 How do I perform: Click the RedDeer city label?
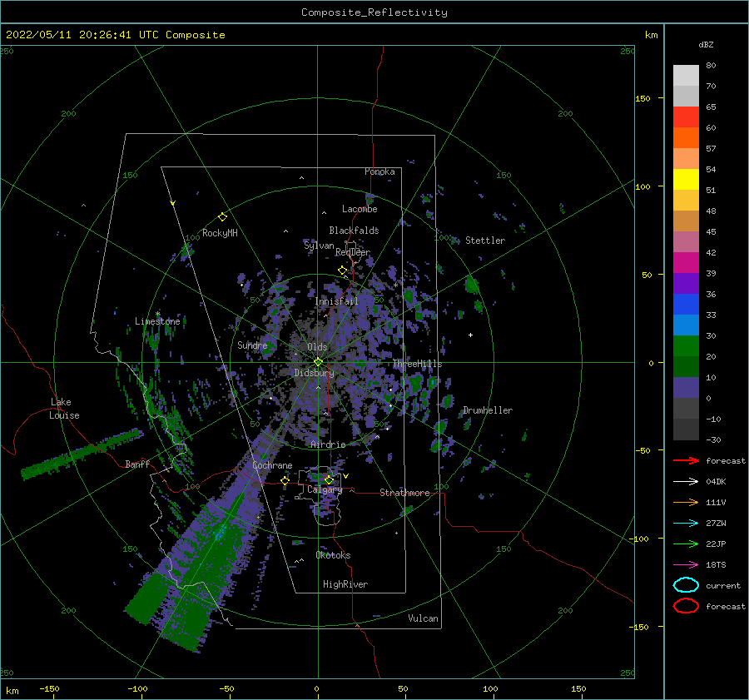coord(353,252)
